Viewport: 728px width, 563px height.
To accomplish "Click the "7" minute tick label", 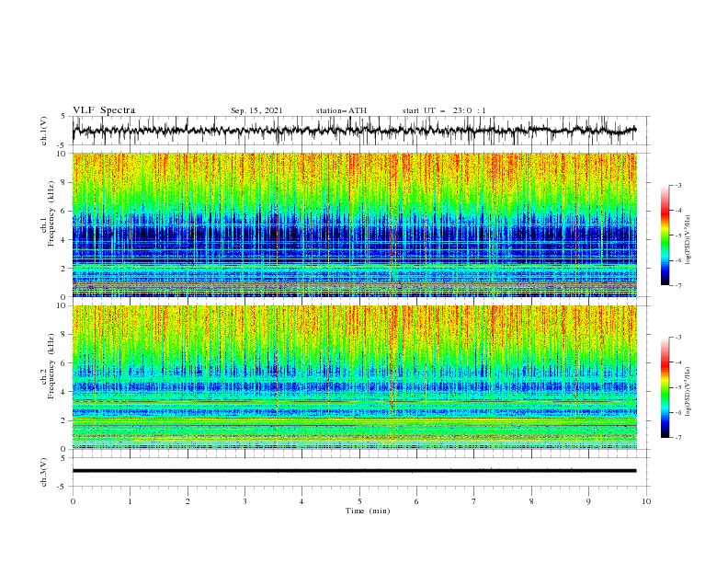I will point(474,501).
